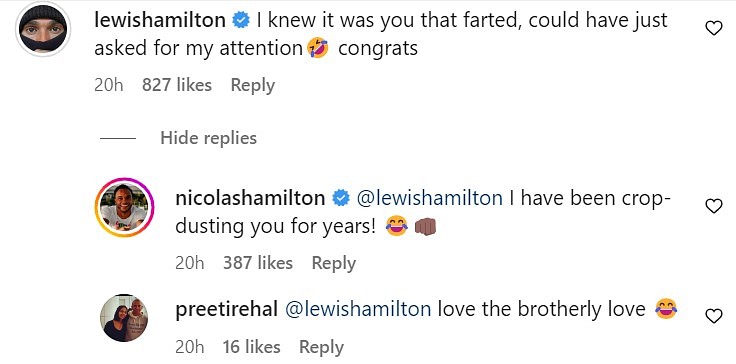Image resolution: width=736 pixels, height=364 pixels.
Task: Open the lewishamilton username link
Action: click(x=160, y=21)
